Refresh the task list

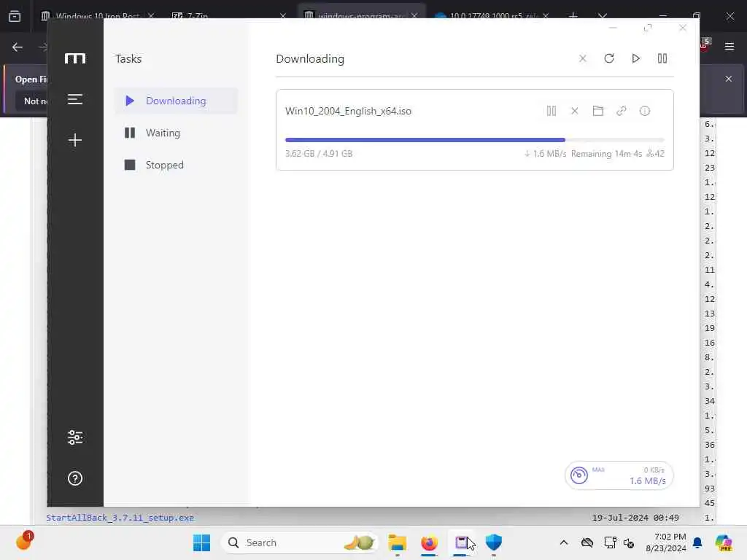pyautogui.click(x=609, y=58)
